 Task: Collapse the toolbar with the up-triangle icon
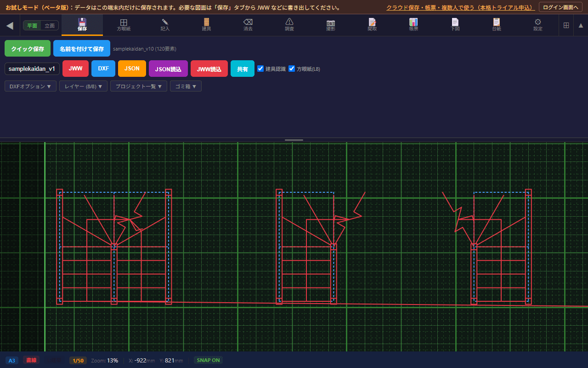click(x=581, y=25)
